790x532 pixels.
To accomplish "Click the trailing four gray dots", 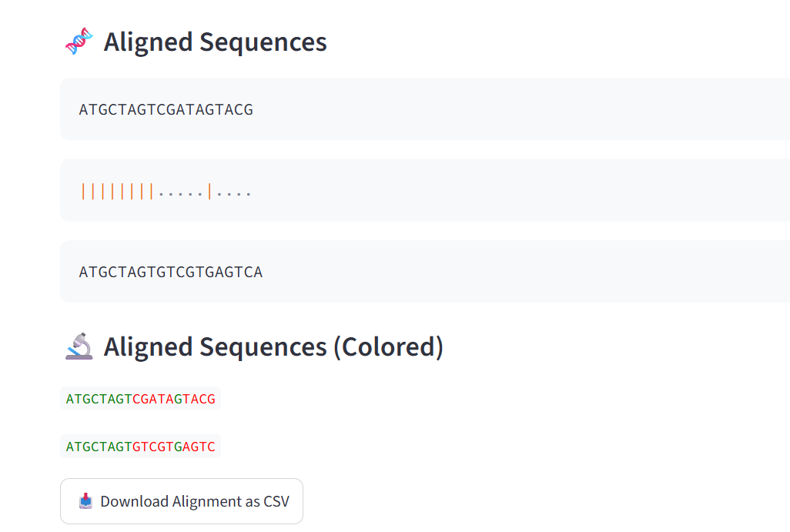I will coord(234,193).
